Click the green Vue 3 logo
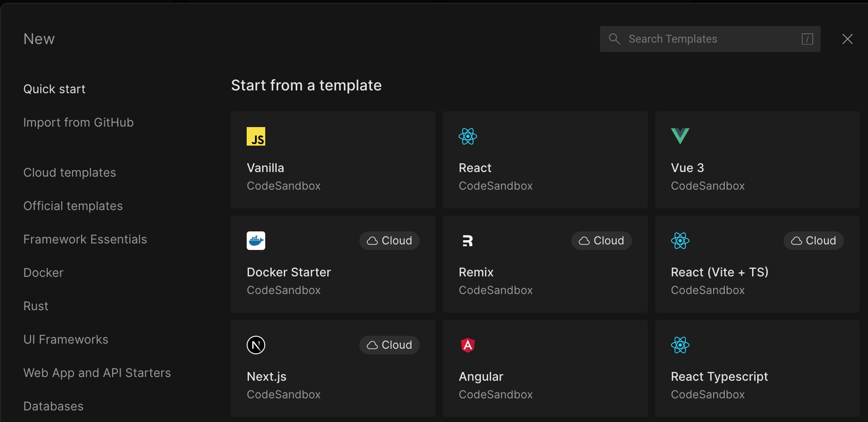This screenshot has width=868, height=422. tap(680, 136)
